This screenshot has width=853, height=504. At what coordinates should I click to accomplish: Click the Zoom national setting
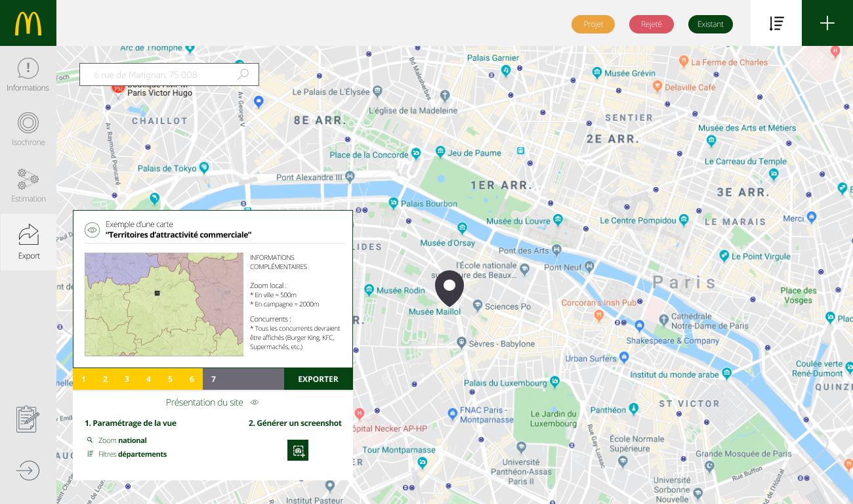[x=117, y=440]
